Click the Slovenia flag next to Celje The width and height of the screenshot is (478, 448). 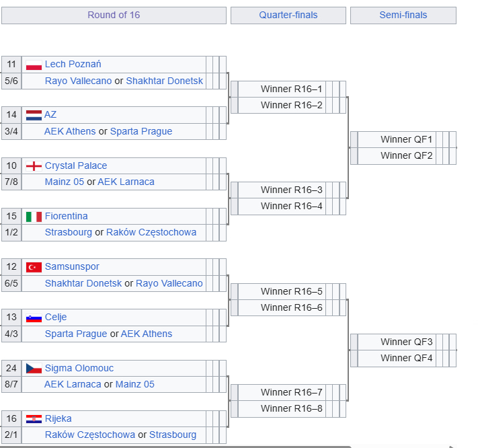(34, 318)
